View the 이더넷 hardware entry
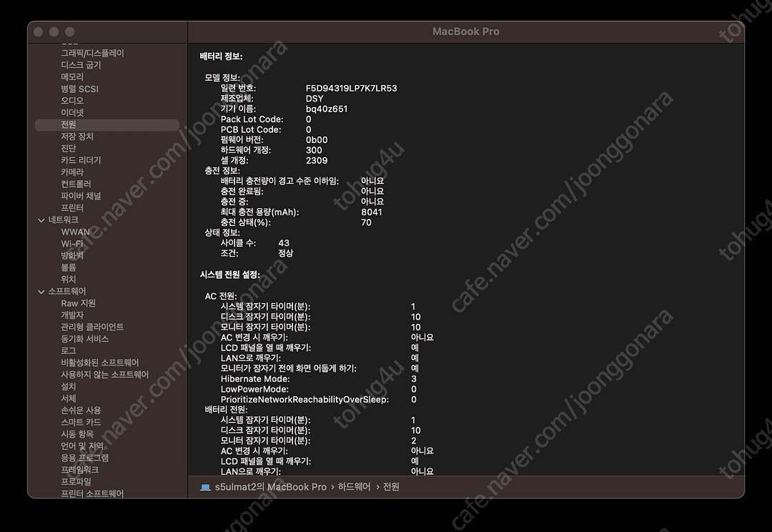The width and height of the screenshot is (772, 532). (72, 112)
